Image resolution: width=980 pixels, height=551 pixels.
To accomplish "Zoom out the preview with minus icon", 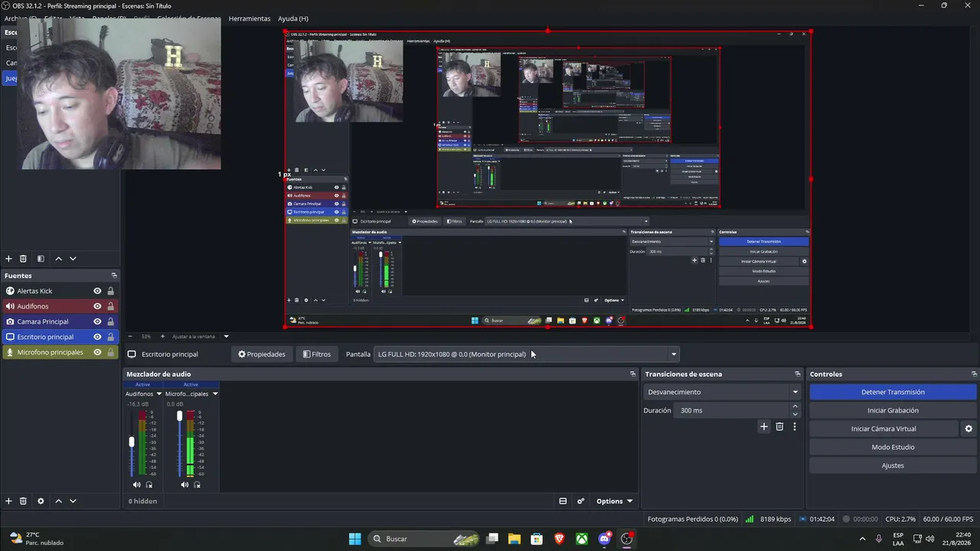I will (x=129, y=337).
